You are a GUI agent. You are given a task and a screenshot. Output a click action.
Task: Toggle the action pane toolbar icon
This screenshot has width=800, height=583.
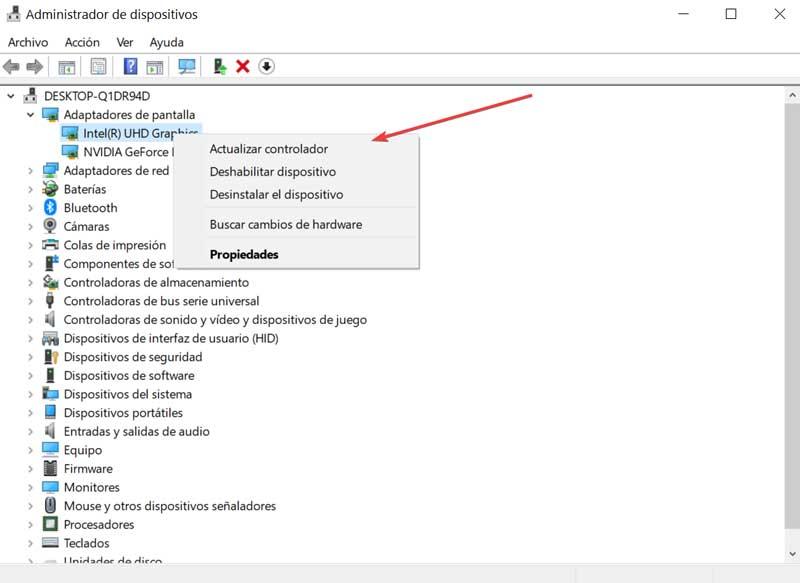[155, 66]
